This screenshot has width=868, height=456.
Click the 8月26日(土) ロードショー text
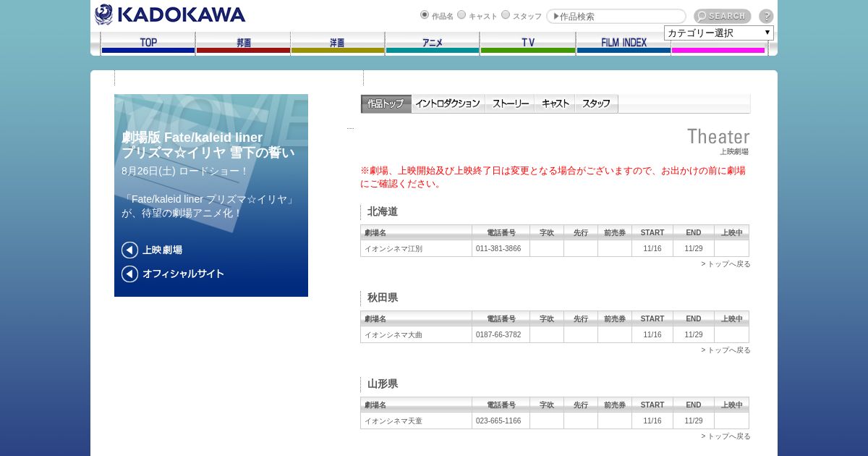(x=185, y=171)
